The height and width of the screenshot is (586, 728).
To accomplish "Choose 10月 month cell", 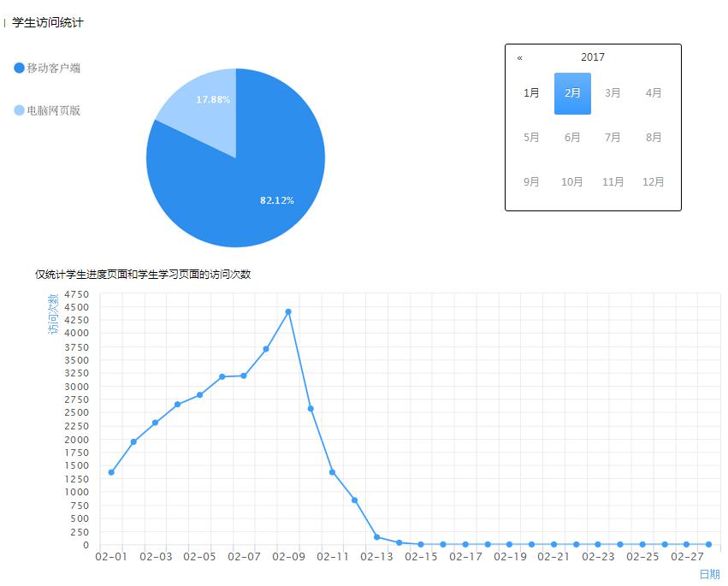I will pos(572,181).
